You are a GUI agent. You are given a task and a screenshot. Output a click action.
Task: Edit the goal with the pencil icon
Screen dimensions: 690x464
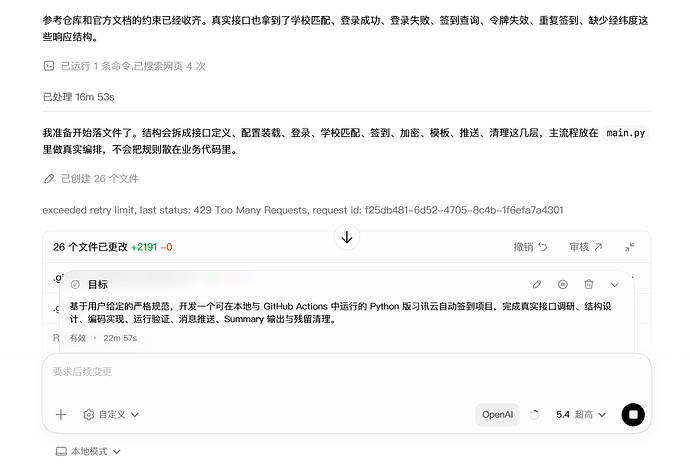tap(537, 284)
